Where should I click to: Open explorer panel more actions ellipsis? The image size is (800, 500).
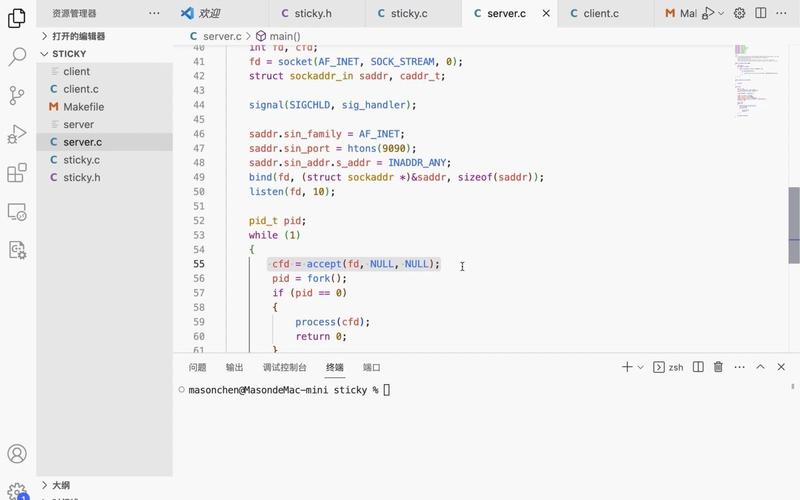pos(154,13)
